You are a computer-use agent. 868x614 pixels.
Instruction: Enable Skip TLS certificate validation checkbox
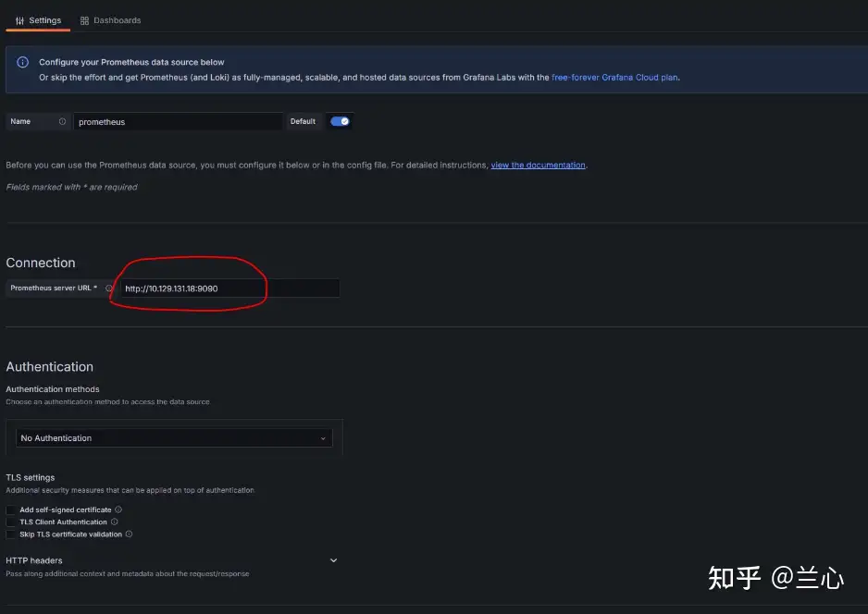10,534
